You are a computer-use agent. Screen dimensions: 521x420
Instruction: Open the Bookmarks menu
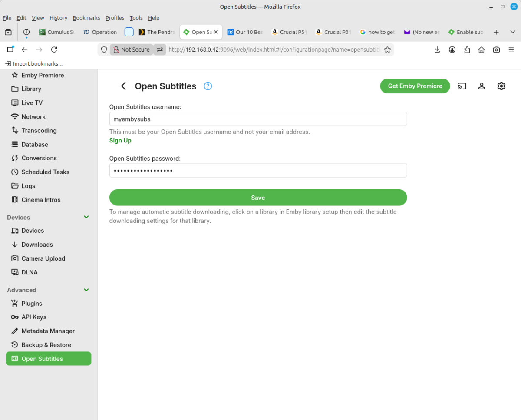click(86, 18)
